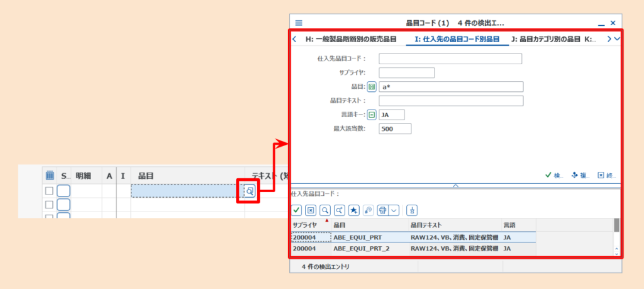Click supplier 200004 in the ABE_EQUI_PRT_2 row

tap(311, 249)
